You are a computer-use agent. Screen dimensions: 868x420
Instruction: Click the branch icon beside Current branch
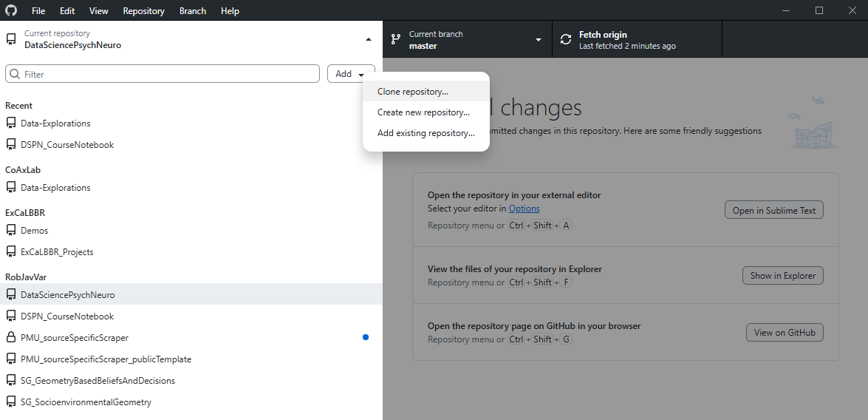pos(396,39)
